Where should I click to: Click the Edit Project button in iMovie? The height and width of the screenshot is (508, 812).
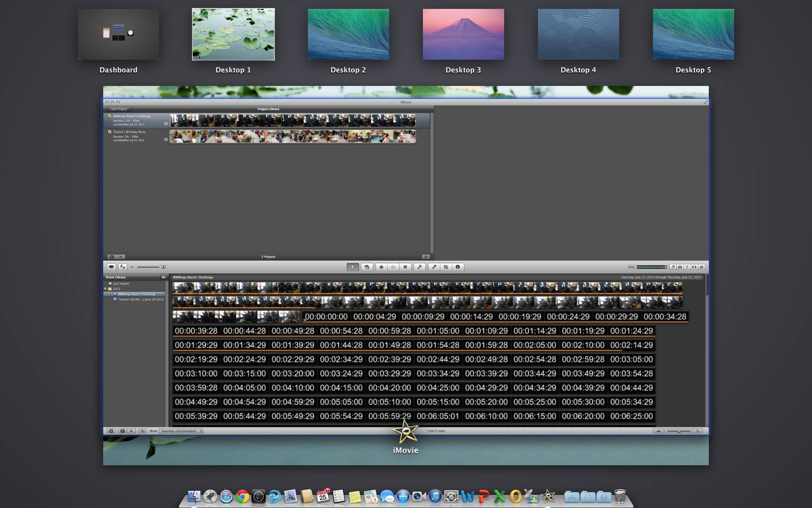(119, 109)
